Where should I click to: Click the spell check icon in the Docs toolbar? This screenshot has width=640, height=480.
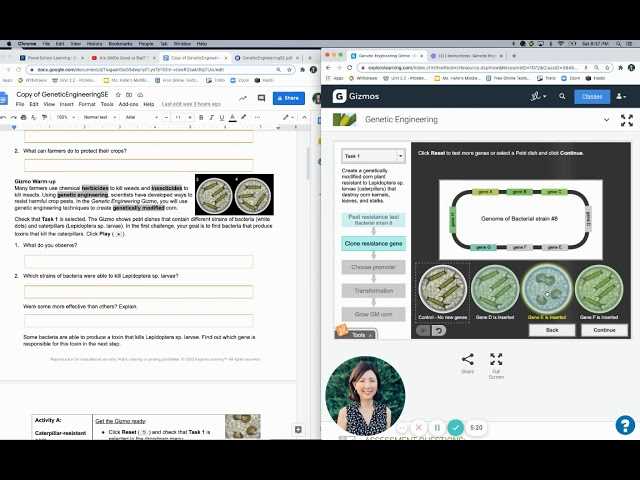[34, 117]
